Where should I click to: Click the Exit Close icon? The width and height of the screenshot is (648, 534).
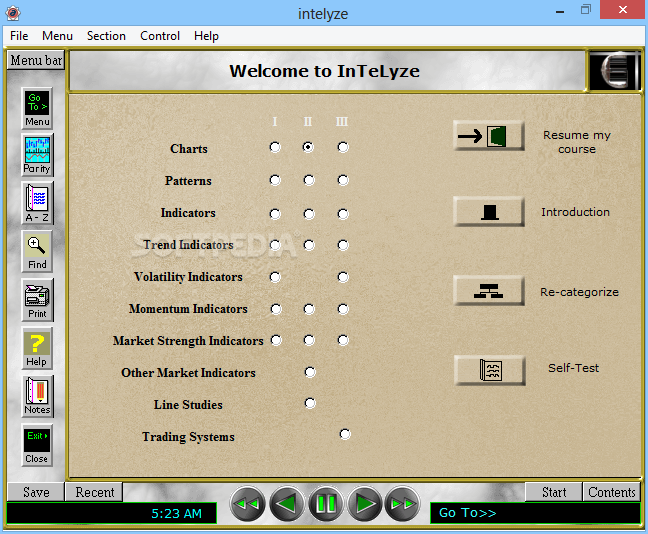click(37, 445)
